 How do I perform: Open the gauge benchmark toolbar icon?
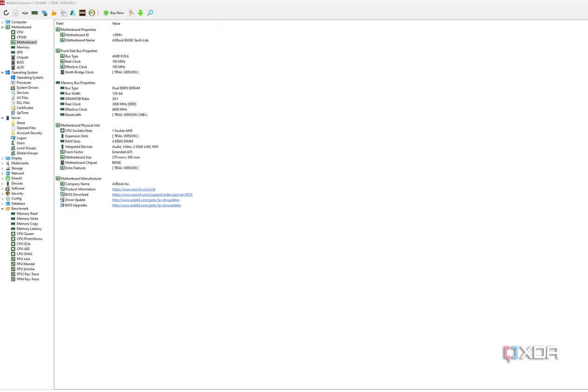(x=92, y=13)
